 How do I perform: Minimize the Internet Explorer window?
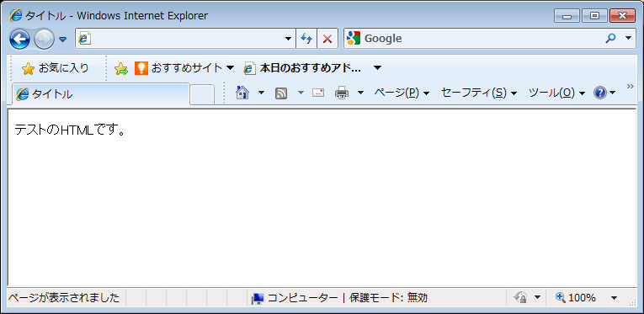tap(567, 16)
